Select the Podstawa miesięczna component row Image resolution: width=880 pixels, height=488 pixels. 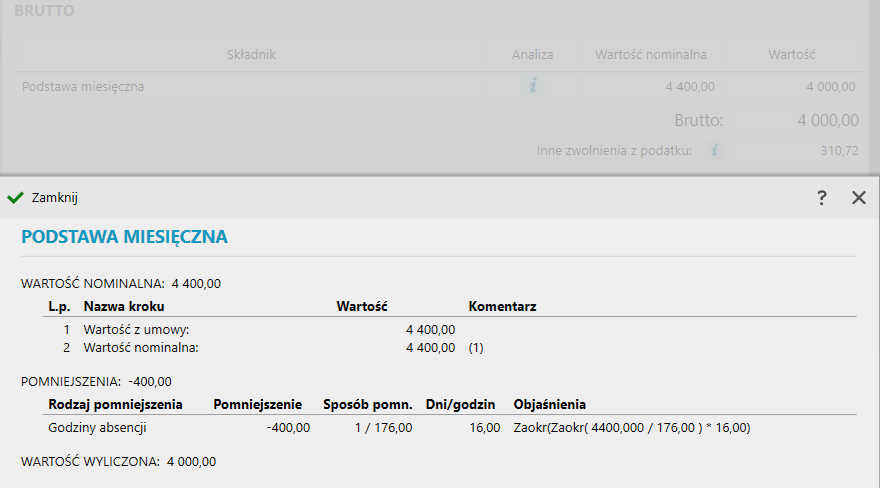point(83,87)
